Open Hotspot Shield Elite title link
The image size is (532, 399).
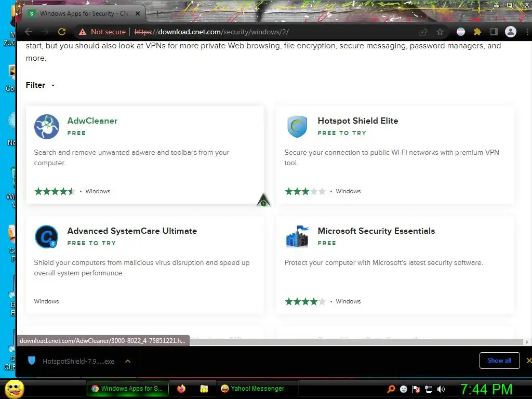[x=358, y=121]
